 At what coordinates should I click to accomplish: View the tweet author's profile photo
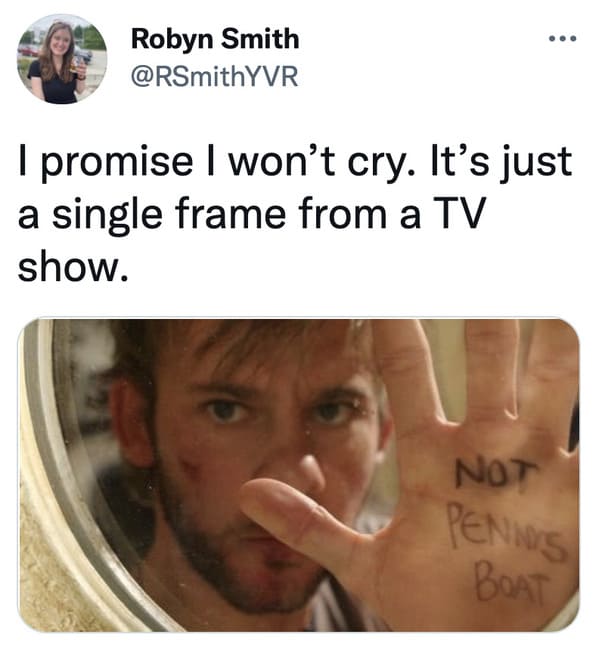pos(62,59)
